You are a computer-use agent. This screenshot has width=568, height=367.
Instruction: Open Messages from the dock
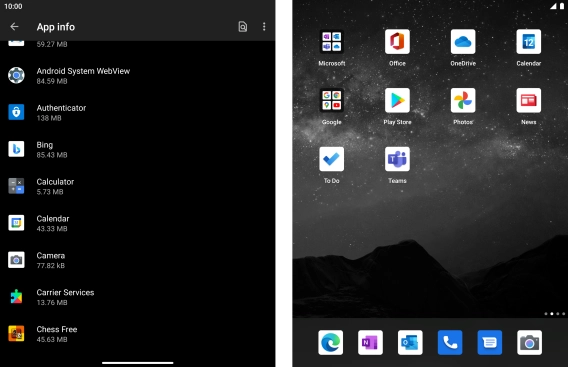(490, 342)
